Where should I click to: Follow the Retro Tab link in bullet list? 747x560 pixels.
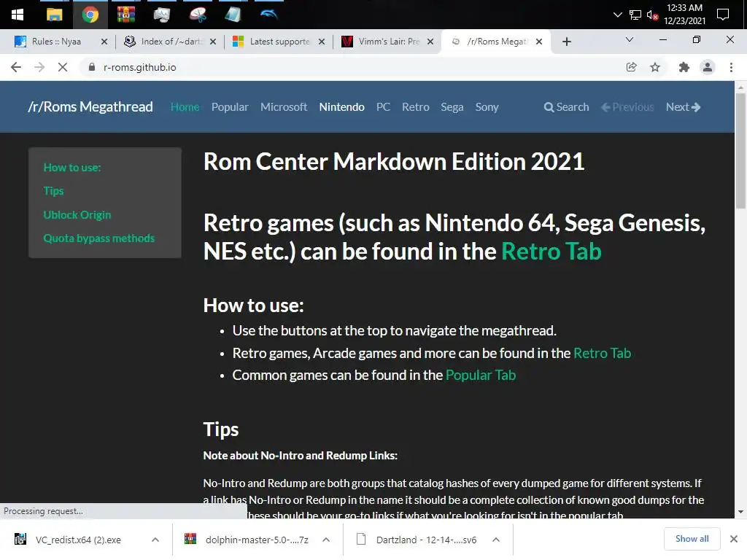click(602, 353)
